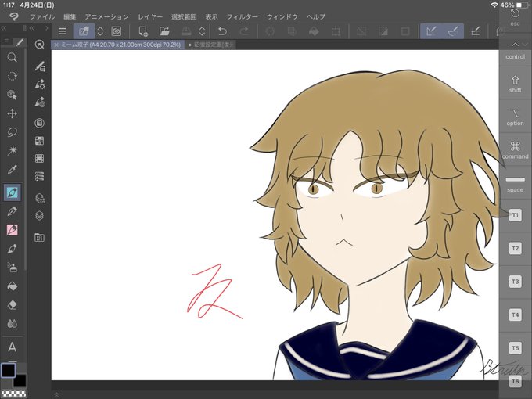Toggle the highlighted stylus input mode button
532x399 pixels.
84,31
